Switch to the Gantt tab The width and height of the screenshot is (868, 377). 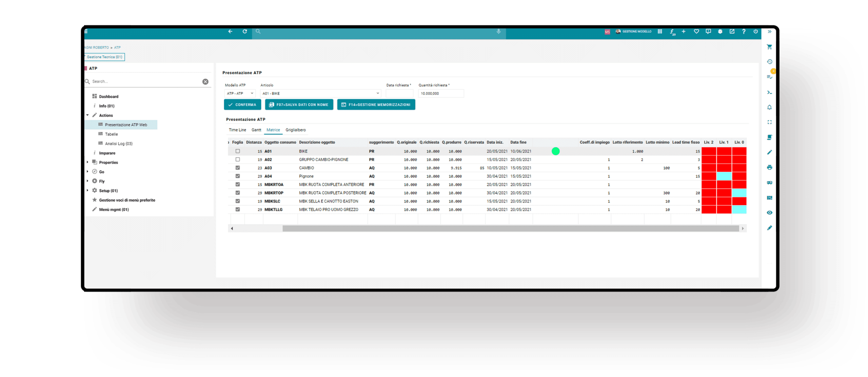[256, 130]
